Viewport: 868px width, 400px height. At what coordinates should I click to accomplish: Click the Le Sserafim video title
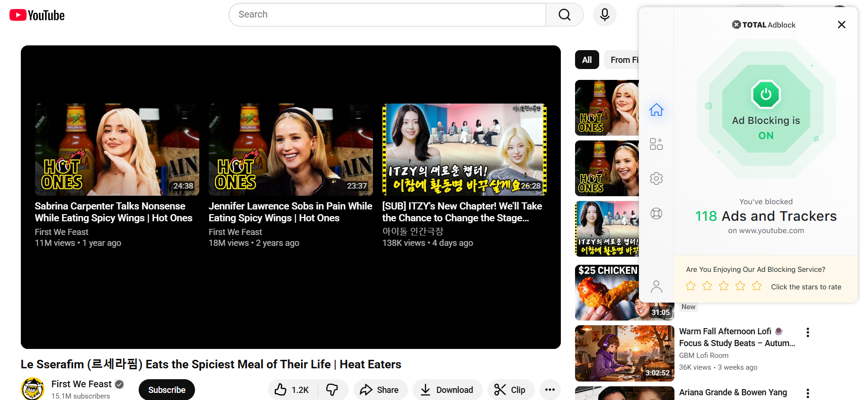point(211,364)
